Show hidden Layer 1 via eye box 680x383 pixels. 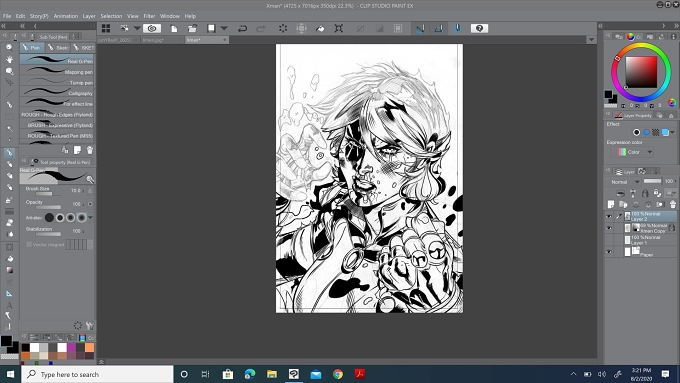pyautogui.click(x=609, y=239)
